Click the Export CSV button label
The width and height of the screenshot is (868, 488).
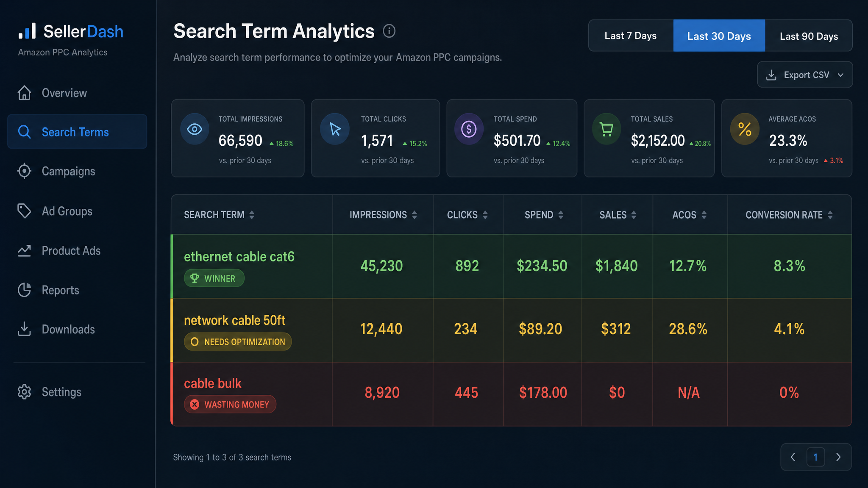click(x=806, y=75)
